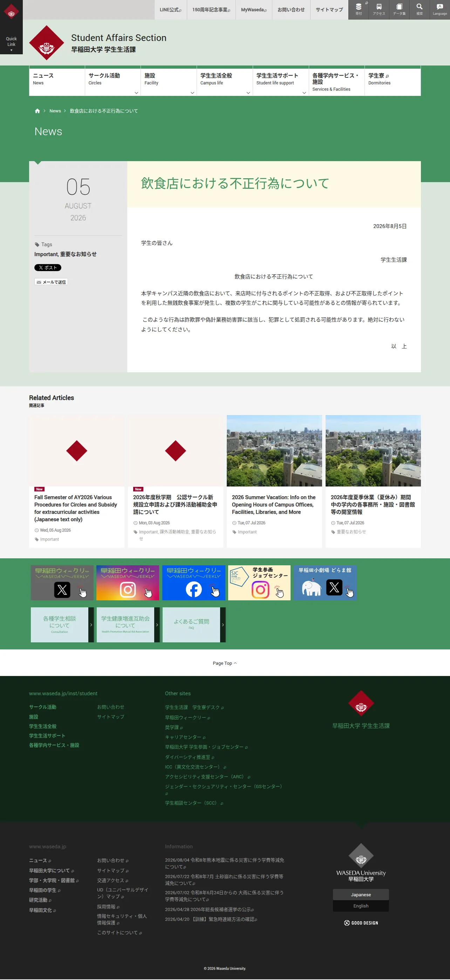
Task: Open 交通アクセス footer link
Action: click(112, 880)
